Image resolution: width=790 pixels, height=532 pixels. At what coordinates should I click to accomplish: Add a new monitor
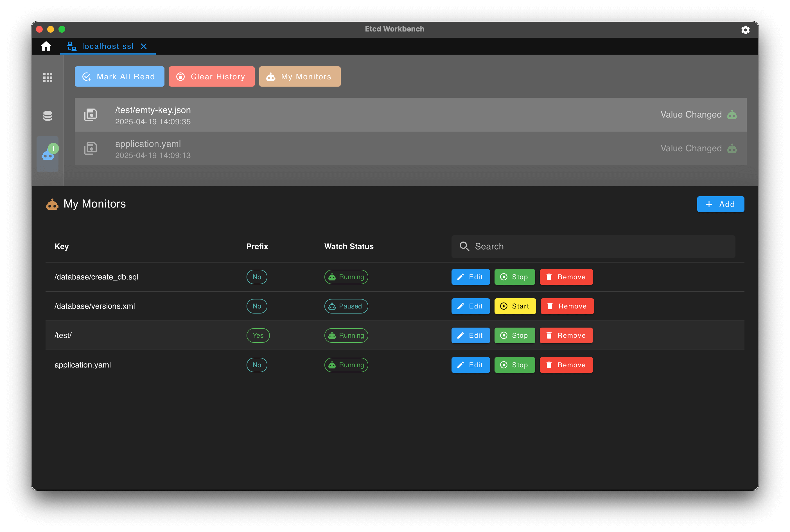pos(720,204)
